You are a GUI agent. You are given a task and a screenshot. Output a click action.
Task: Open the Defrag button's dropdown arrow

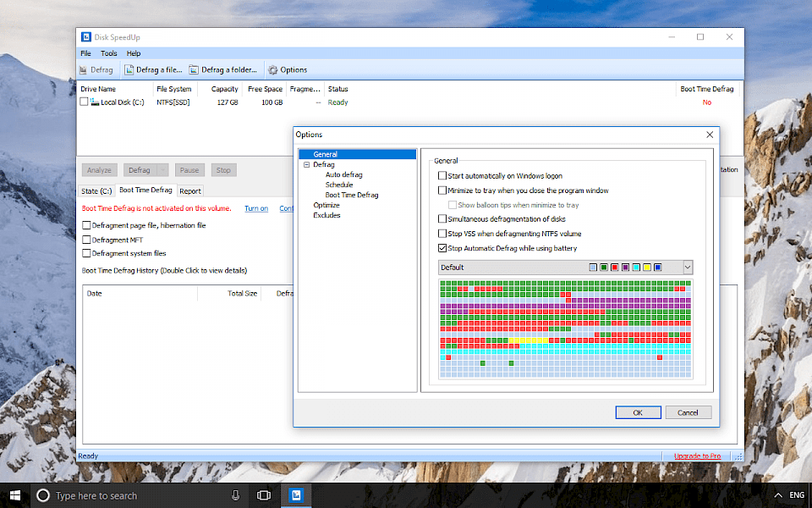point(162,170)
